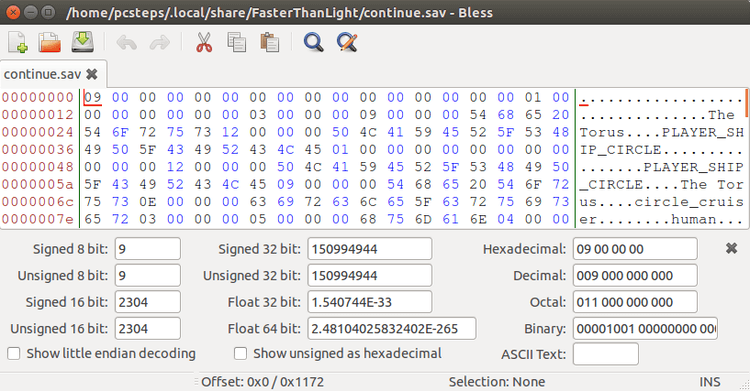The height and width of the screenshot is (391, 750).
Task: Click the Selection: None status entry
Action: coord(496,382)
